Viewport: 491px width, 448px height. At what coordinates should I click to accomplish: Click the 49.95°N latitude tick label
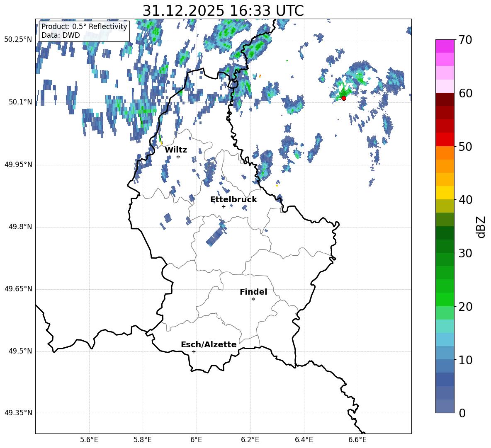tap(18, 165)
